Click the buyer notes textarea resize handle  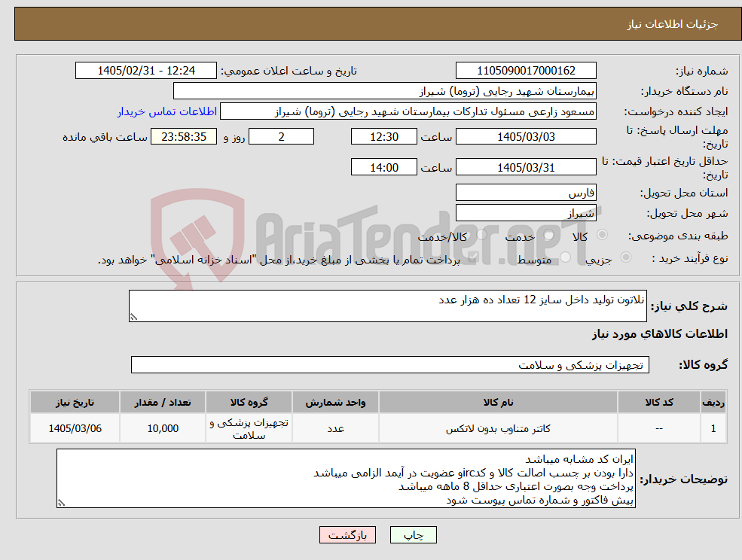tap(61, 504)
